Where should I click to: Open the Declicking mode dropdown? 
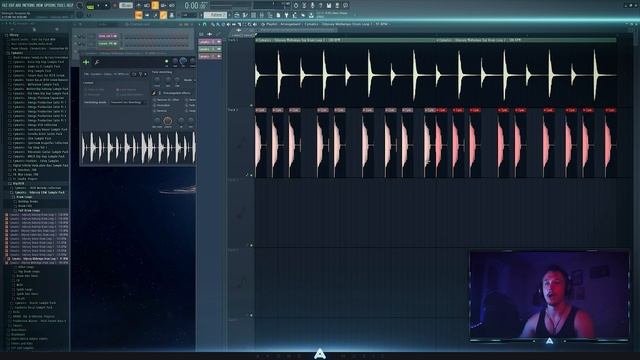click(128, 102)
